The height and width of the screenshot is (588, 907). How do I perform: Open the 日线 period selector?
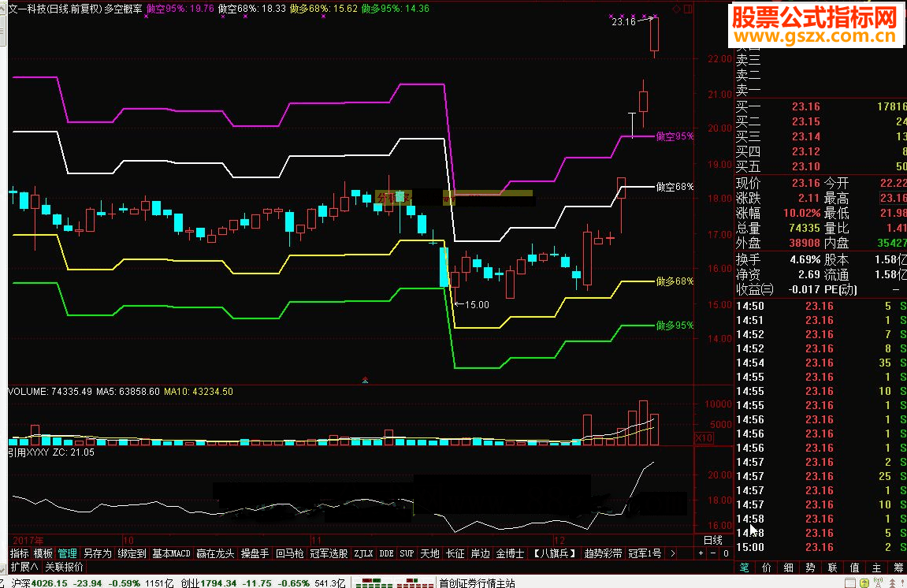pos(712,540)
